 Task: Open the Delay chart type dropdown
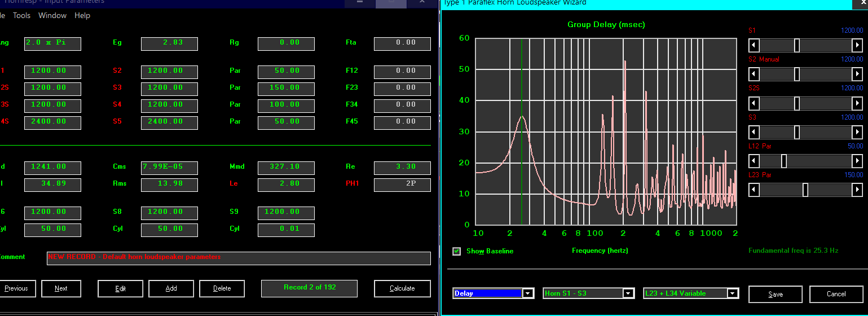tap(528, 293)
